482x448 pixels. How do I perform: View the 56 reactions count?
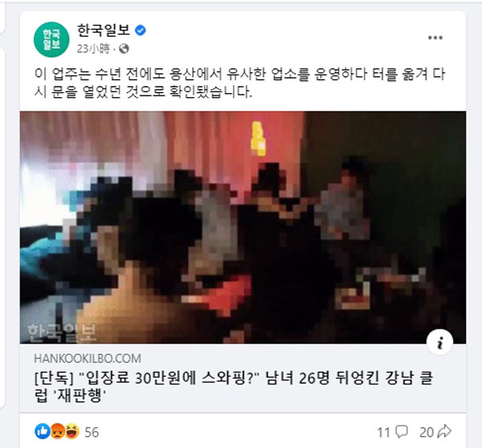click(92, 432)
